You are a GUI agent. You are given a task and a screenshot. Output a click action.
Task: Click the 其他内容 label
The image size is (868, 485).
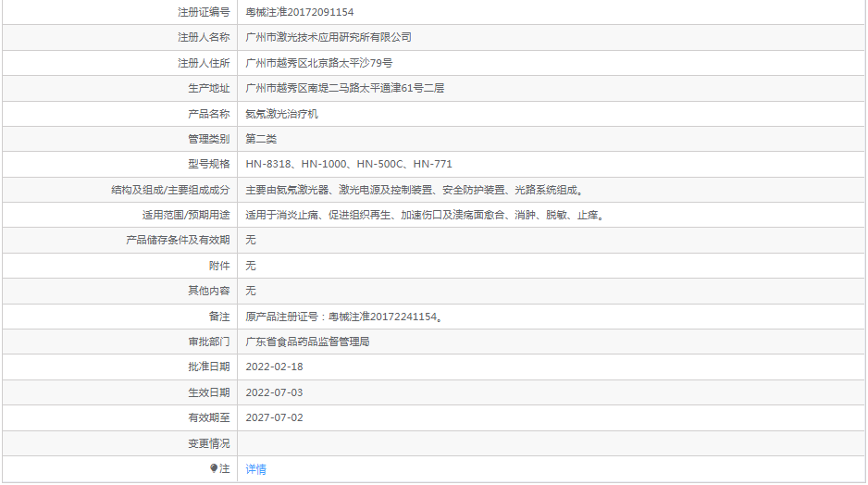tap(209, 291)
